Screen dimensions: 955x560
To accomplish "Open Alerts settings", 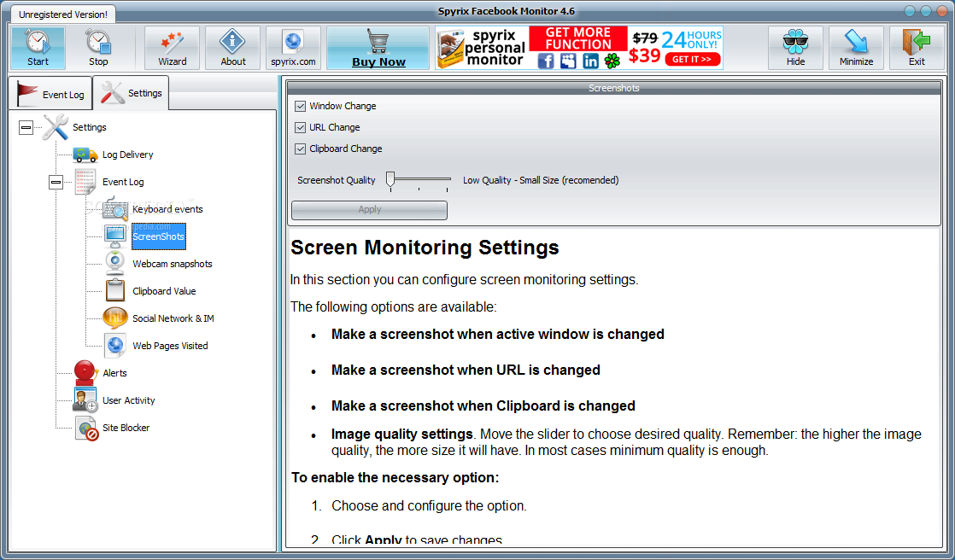I will pyautogui.click(x=114, y=373).
